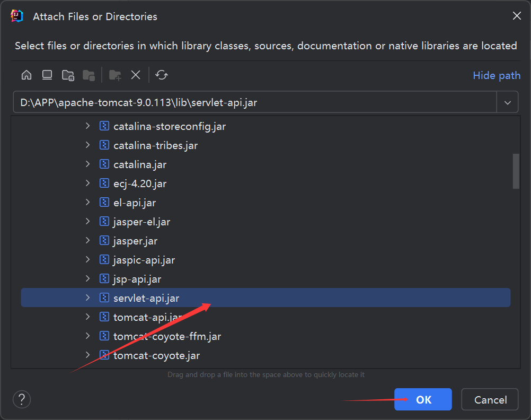Expand catalina-tribes.jar tree node
Image resolution: width=531 pixels, height=420 pixels.
(x=88, y=145)
